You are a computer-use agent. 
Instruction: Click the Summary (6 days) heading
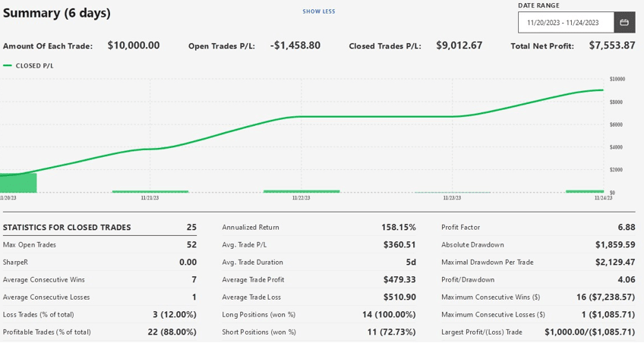(57, 13)
